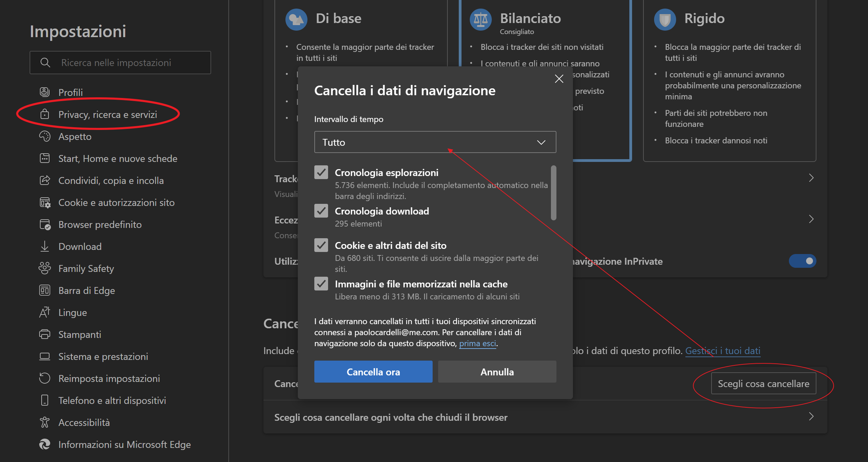868x462 pixels.
Task: Click the Sistema e prestazioni laptop icon
Action: (x=45, y=356)
